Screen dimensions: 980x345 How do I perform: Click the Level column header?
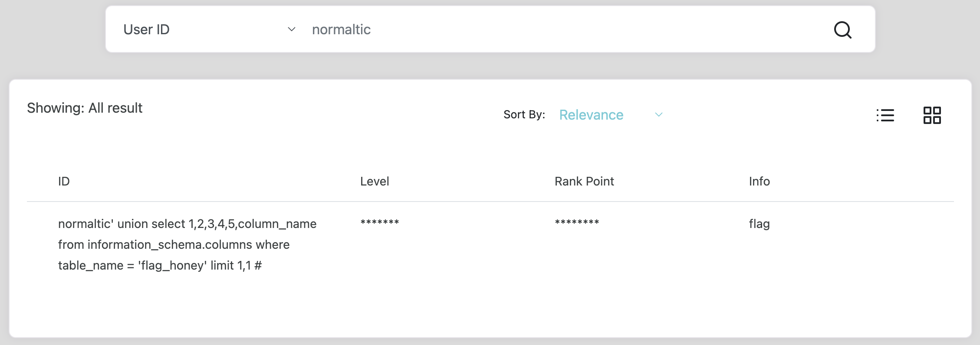click(375, 181)
